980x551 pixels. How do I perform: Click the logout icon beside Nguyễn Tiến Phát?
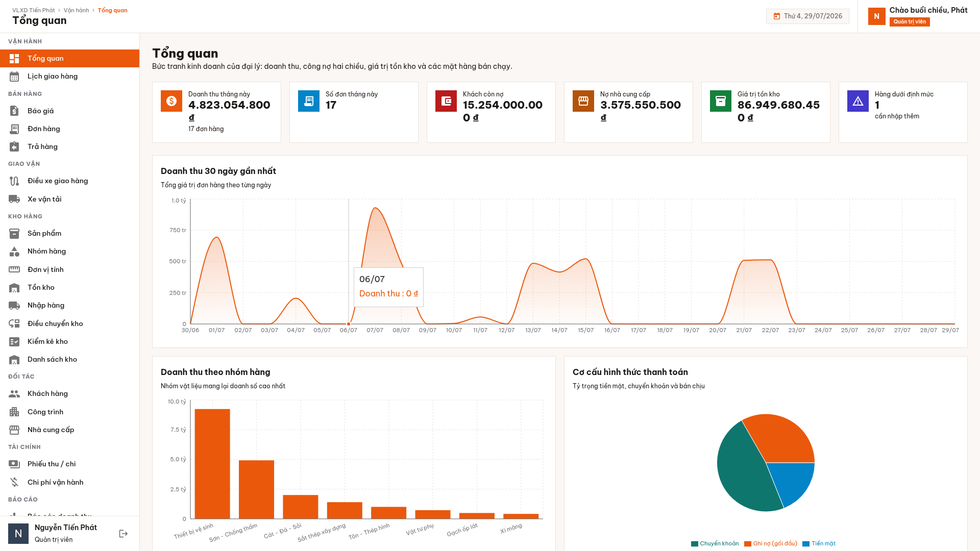(124, 534)
